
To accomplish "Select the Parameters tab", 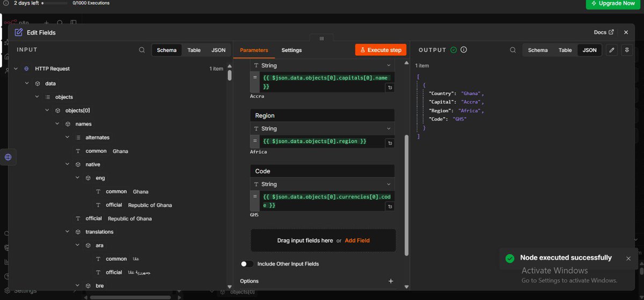I will point(254,50).
